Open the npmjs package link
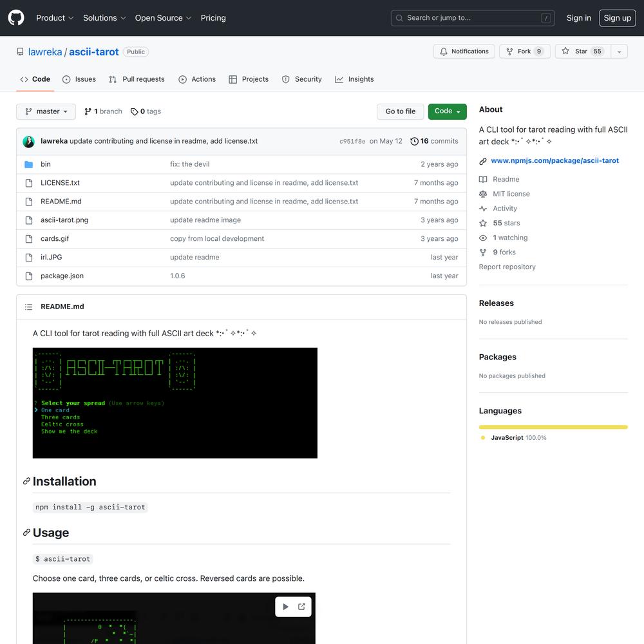 click(x=555, y=160)
